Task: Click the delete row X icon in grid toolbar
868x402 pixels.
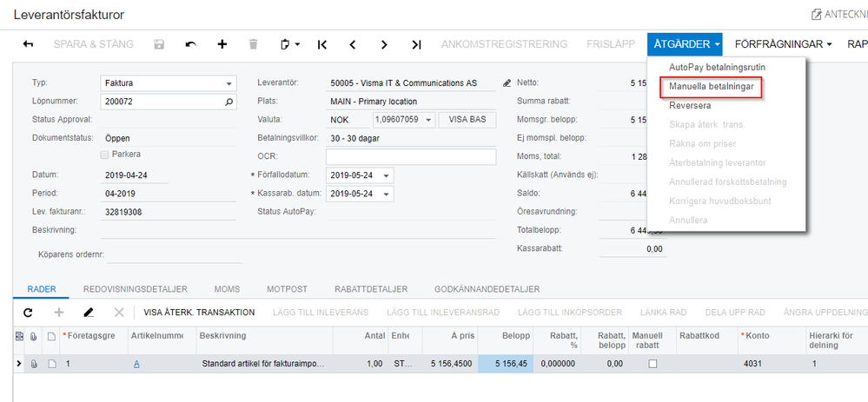Action: pyautogui.click(x=119, y=313)
